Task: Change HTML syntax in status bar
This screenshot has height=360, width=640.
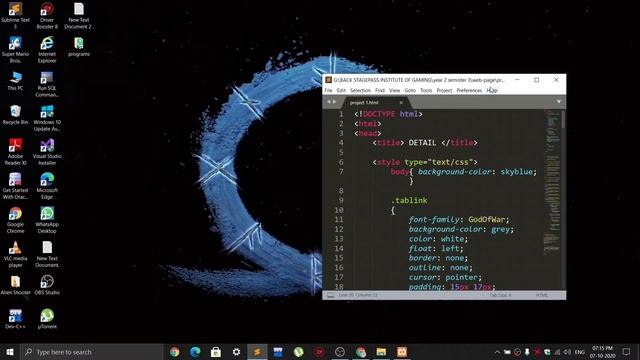Action: tap(542, 295)
